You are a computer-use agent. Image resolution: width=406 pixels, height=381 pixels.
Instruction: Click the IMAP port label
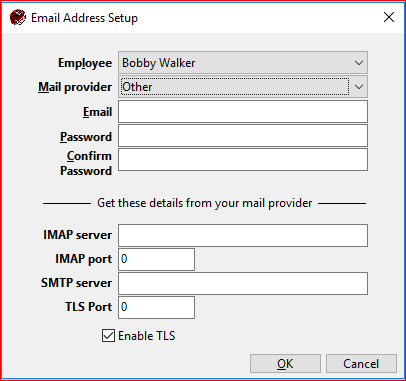click(83, 259)
